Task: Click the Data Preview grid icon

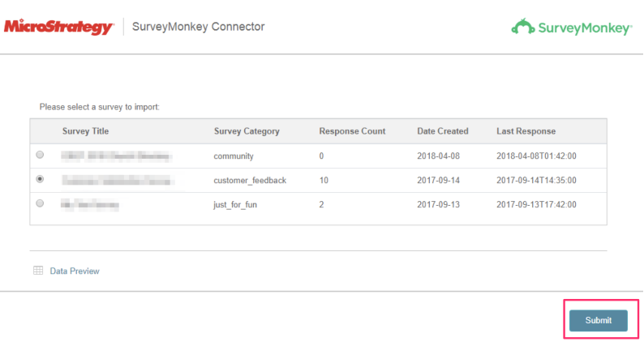Action: pos(38,271)
